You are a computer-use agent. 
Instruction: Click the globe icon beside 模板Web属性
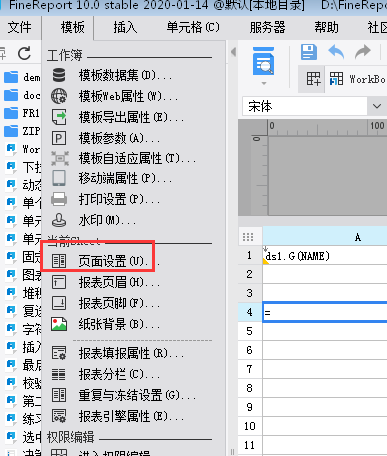(x=59, y=96)
